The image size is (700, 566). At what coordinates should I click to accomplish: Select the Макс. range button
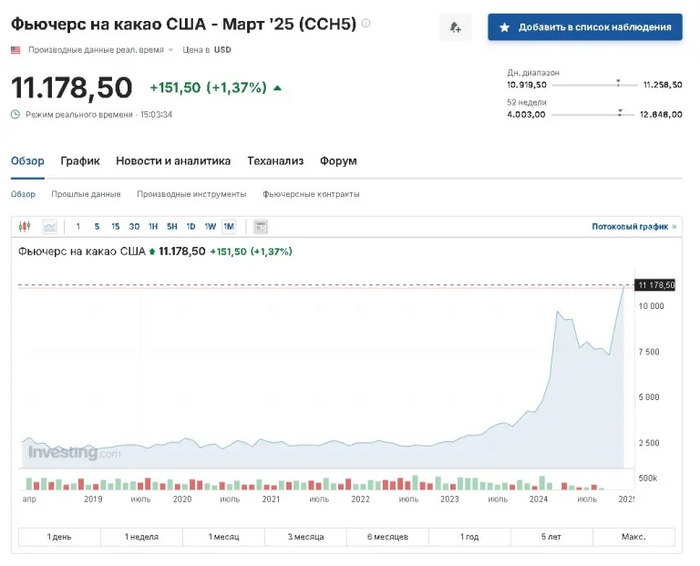tap(634, 537)
